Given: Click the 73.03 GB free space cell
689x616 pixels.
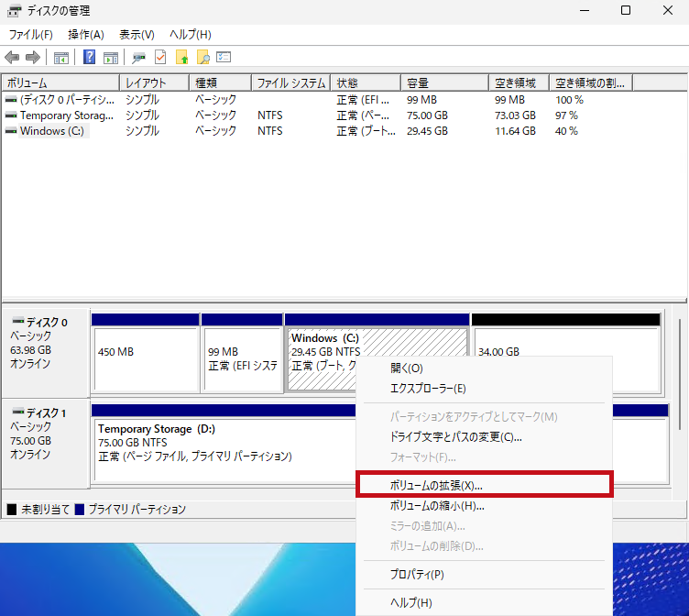Looking at the screenshot, I should click(x=515, y=115).
